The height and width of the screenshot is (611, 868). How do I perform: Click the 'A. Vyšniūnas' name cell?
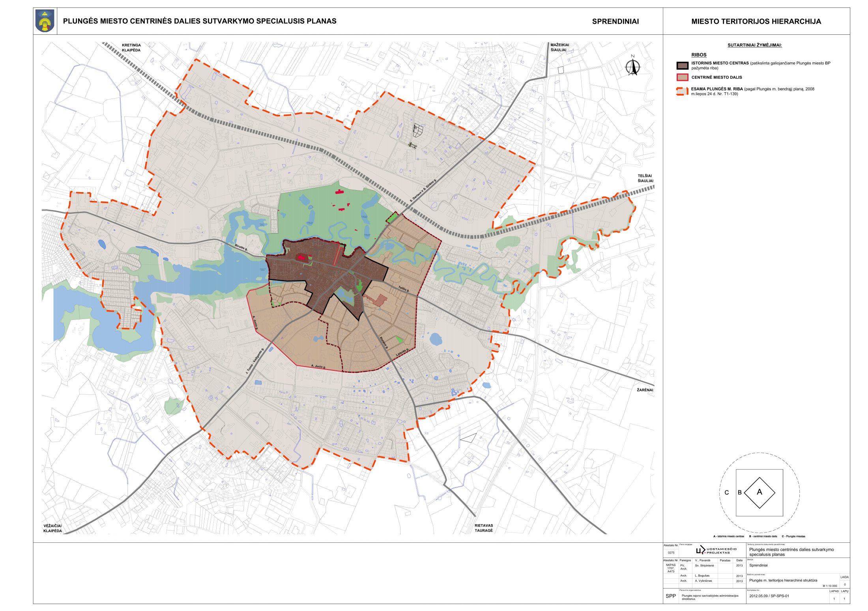coord(703,581)
